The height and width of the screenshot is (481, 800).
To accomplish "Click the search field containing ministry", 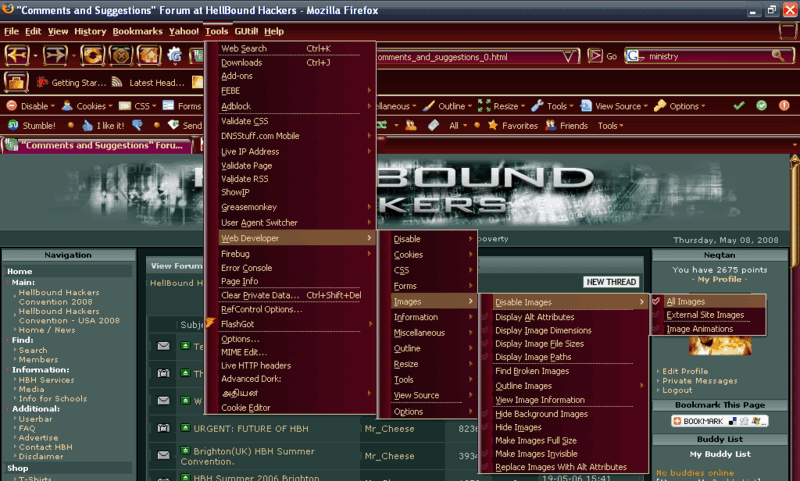I will tap(707, 56).
